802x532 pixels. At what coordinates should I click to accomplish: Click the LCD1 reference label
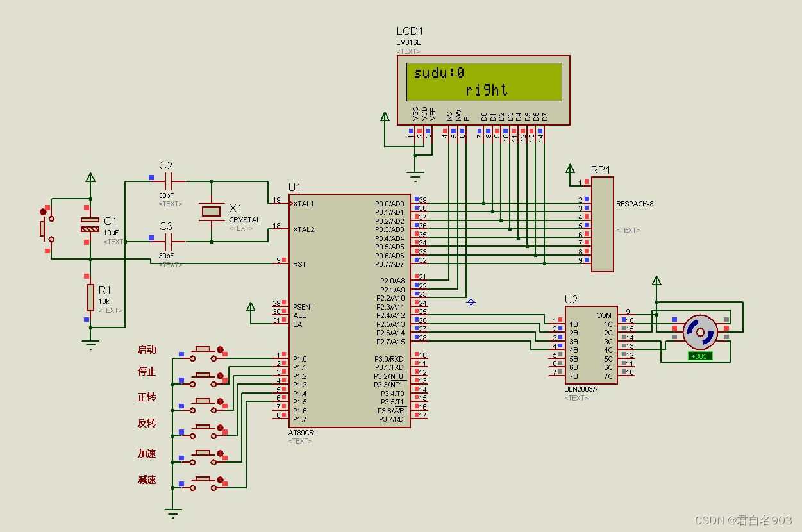coord(410,31)
